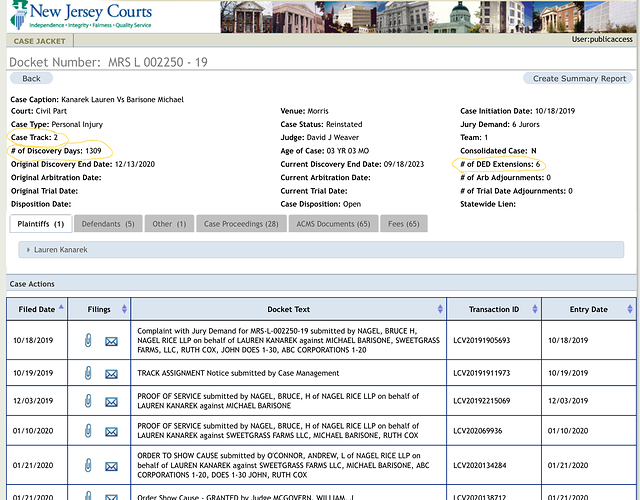Click transaction ID LCV20191911973
The image size is (640, 500).
click(482, 373)
